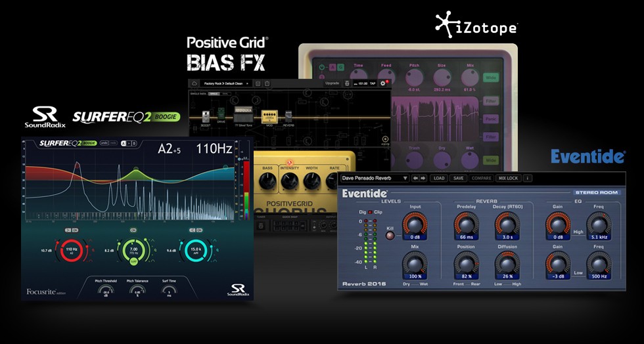Click the red band node on the EQ graph

[76, 165]
